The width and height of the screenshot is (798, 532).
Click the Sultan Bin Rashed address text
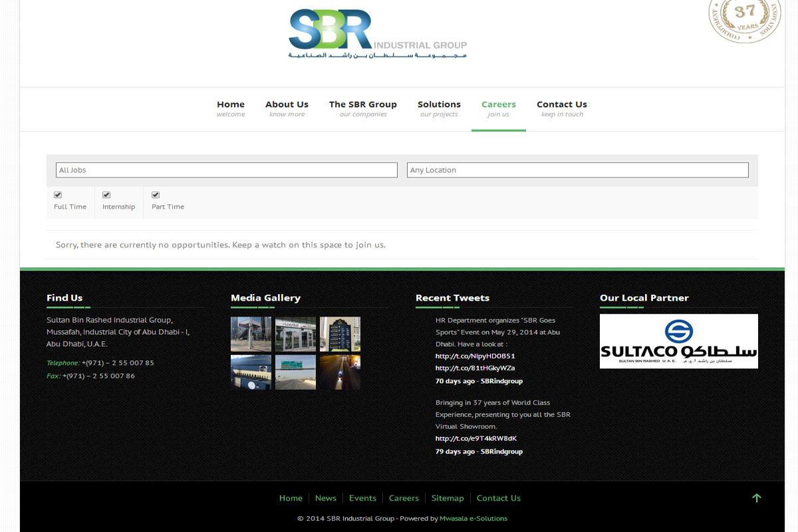(118, 332)
